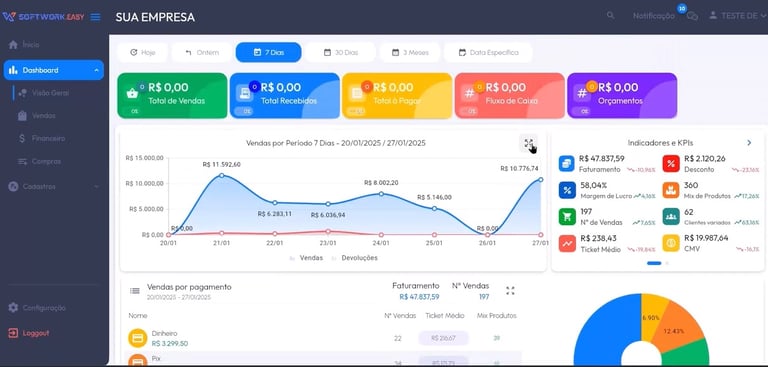Click the Nº Vendas column header
Viewport: 768px width, 367px height.
[400, 316]
